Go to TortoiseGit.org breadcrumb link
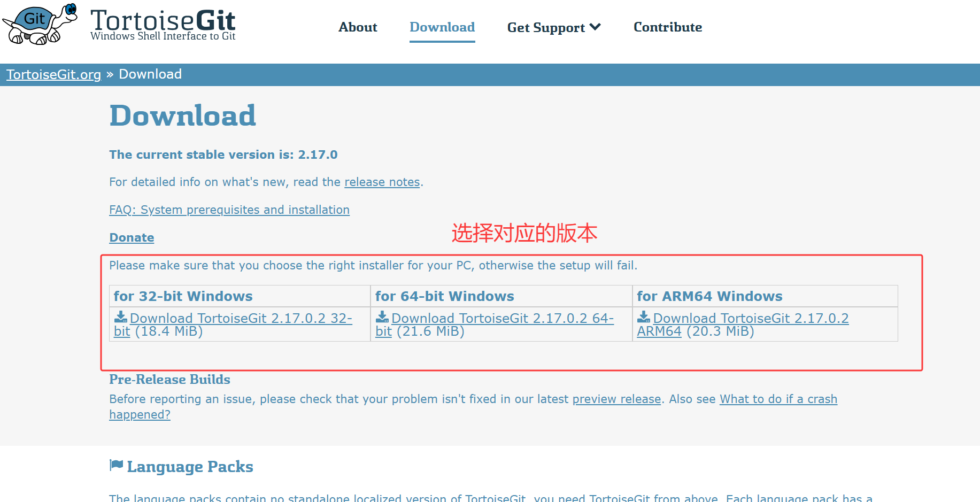Screen dimensions: 980x502 [x=53, y=74]
